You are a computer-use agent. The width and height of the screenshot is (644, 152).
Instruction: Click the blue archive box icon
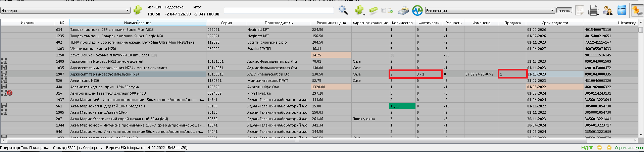(622, 11)
